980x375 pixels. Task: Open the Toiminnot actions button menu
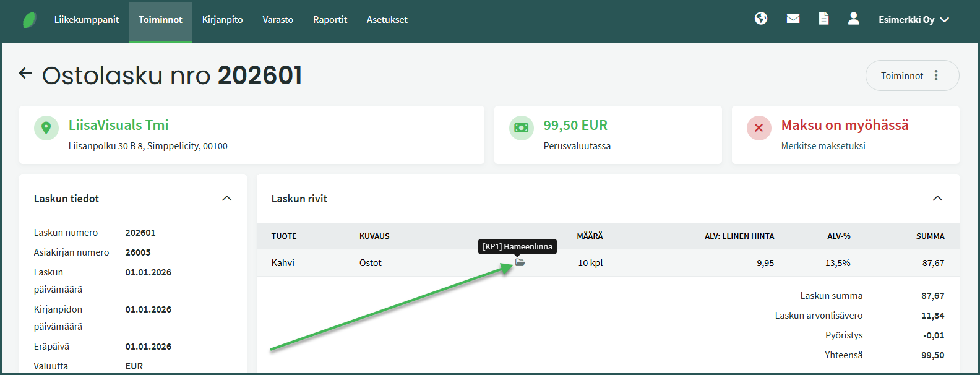click(911, 75)
